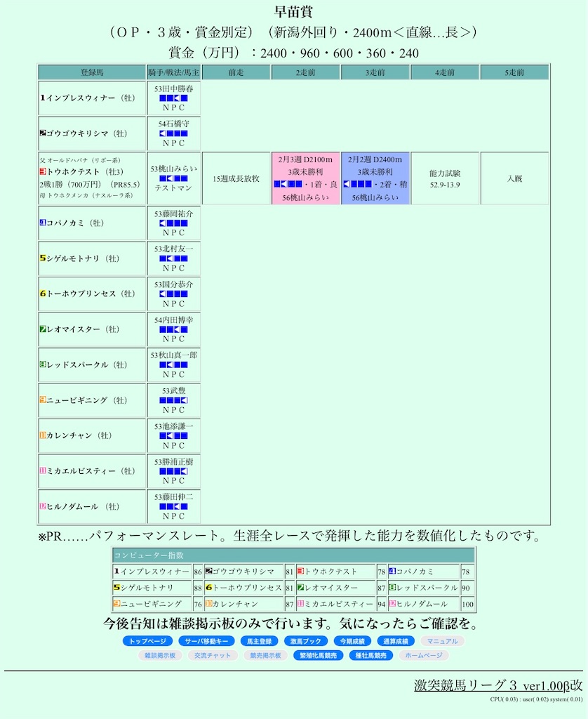
Task: Click tactic icon under jockey 53武豊
Action: 174,400
